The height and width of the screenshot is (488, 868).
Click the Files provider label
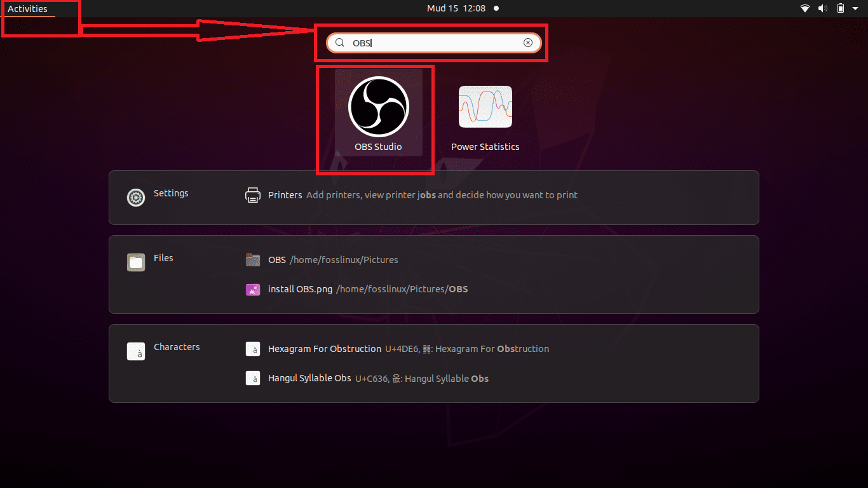point(163,258)
